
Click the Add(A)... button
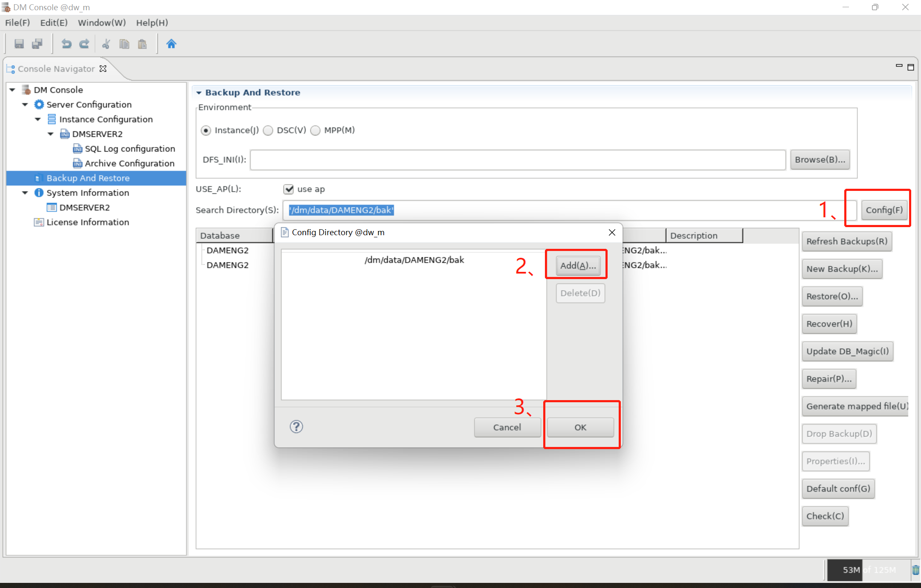pyautogui.click(x=578, y=265)
